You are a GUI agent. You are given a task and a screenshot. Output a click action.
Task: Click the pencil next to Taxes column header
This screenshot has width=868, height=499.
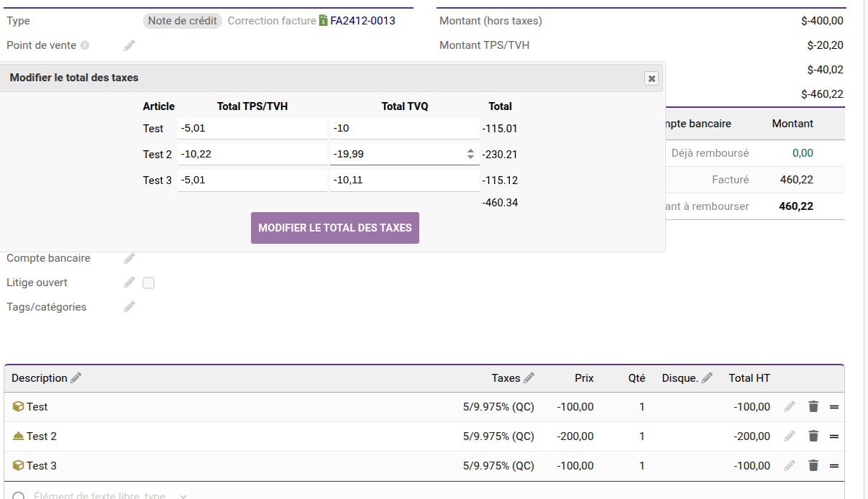pos(529,378)
